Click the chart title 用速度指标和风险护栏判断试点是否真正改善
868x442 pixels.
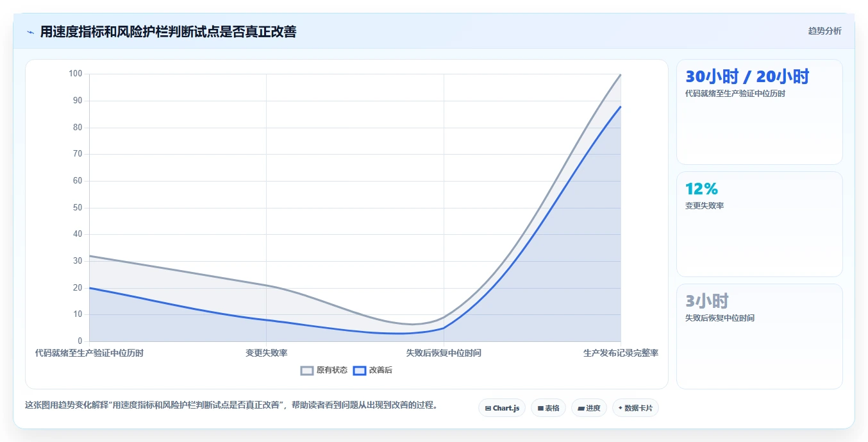point(168,32)
